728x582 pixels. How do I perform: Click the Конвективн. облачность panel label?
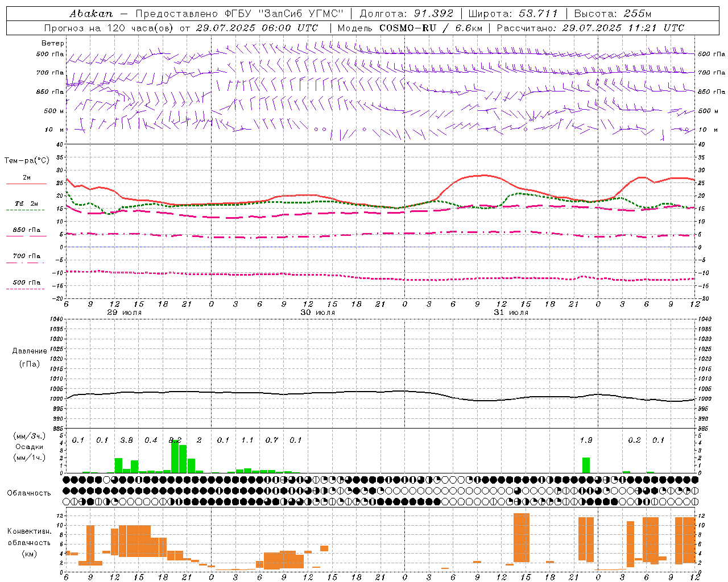[29, 542]
